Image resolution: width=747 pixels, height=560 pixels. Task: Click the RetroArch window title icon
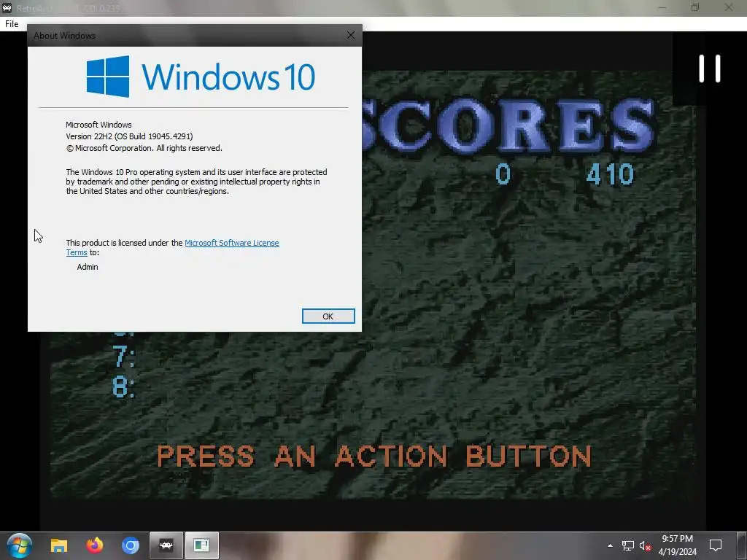[x=7, y=7]
